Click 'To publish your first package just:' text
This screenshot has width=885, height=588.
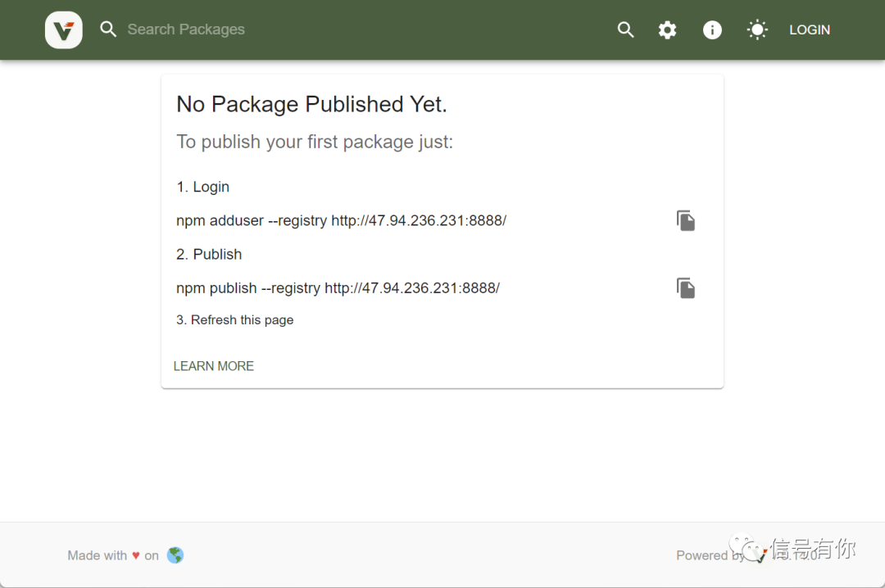tap(315, 142)
